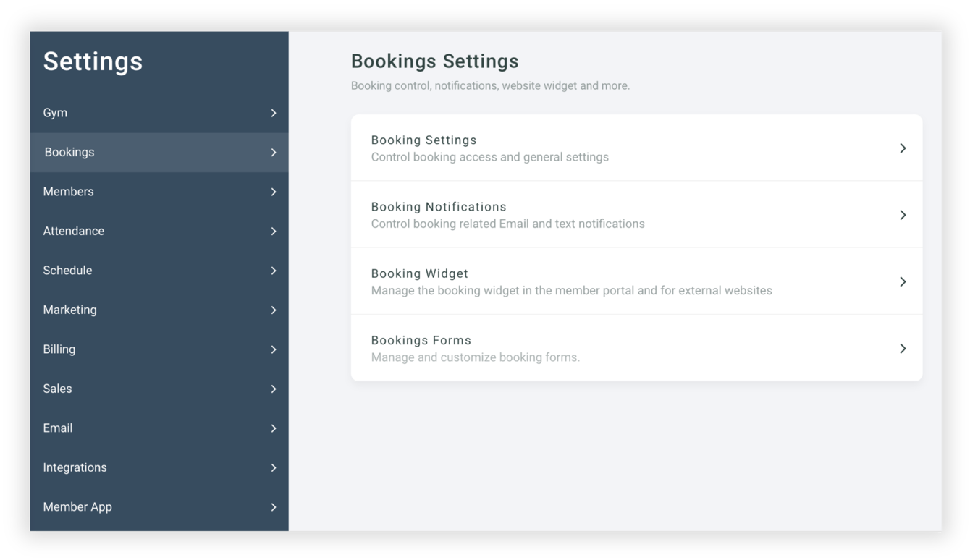Open the Gym settings category

tap(159, 113)
